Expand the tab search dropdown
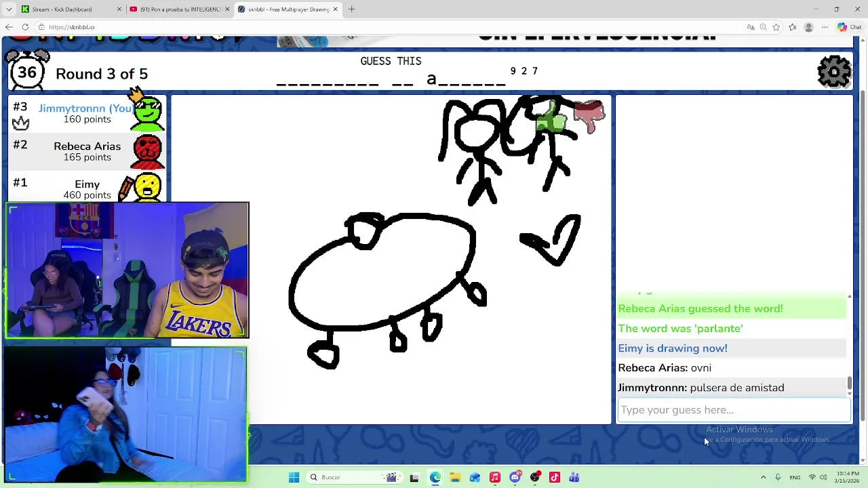868x488 pixels. tap(9, 9)
